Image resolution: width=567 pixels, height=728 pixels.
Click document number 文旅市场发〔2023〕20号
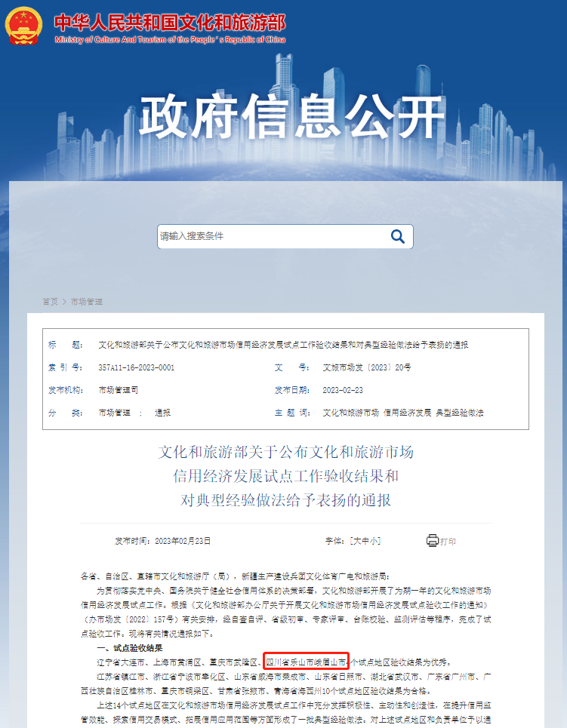click(367, 367)
